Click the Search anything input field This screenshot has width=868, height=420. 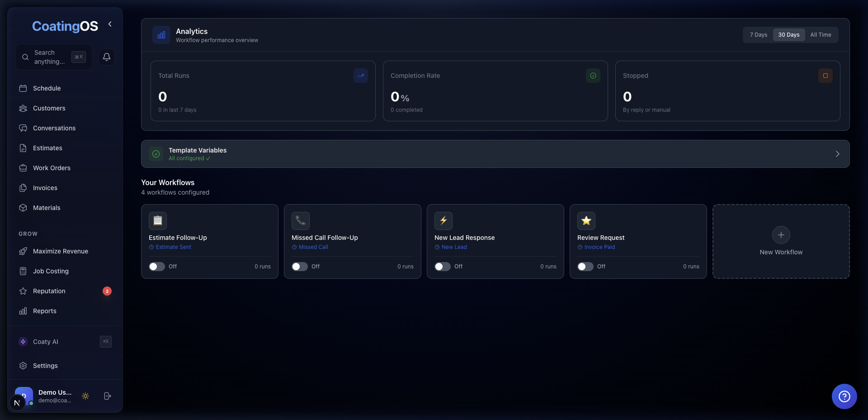50,57
